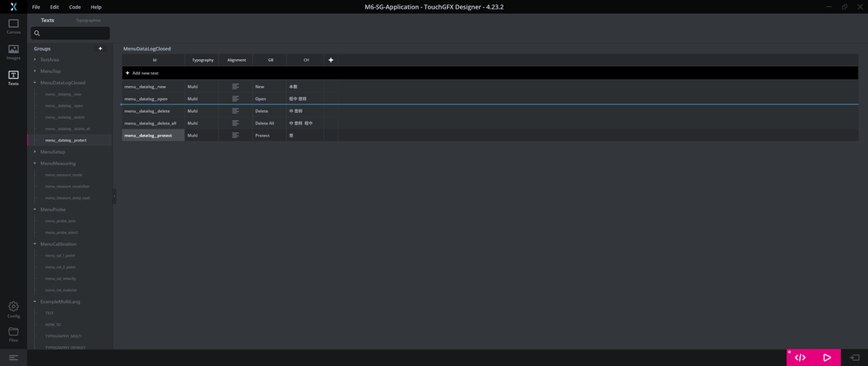Change alignment icon for menu__datalog__protect
This screenshot has height=366, width=868.
pos(236,135)
